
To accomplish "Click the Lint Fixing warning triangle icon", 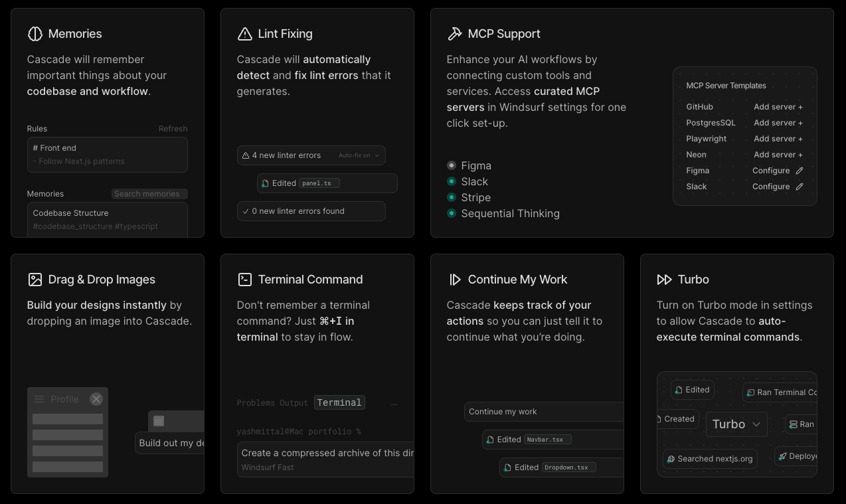I will 244,34.
